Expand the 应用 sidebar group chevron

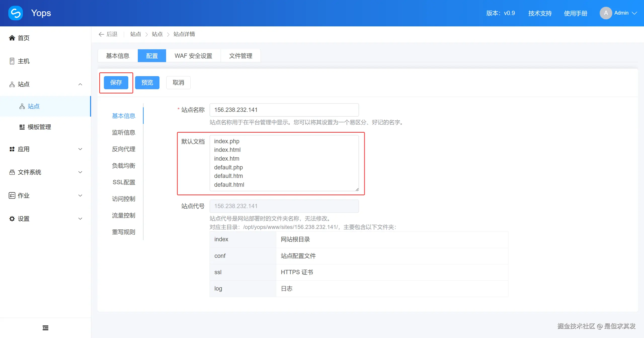(80, 149)
